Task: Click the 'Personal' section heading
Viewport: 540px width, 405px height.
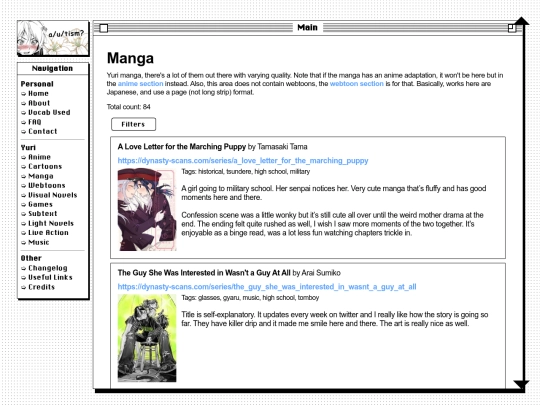Action: point(37,84)
